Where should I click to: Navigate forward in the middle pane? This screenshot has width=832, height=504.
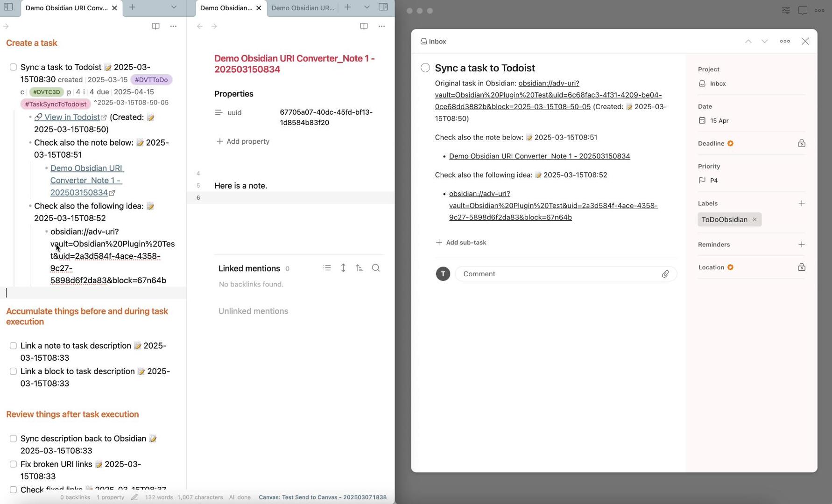pyautogui.click(x=214, y=26)
